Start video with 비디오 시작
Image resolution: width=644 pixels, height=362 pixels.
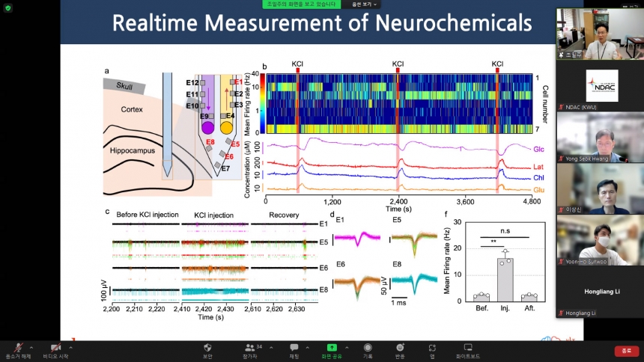pyautogui.click(x=55, y=349)
